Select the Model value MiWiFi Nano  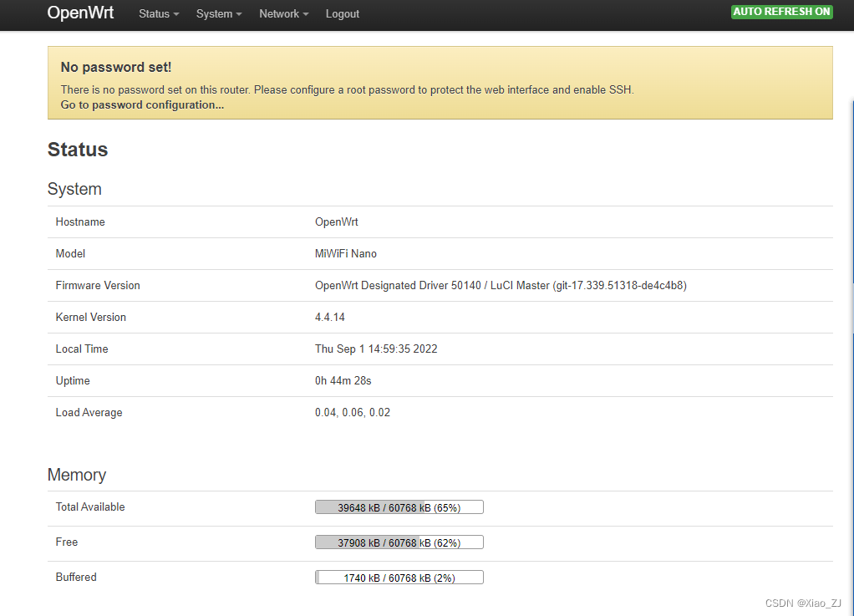(x=346, y=253)
